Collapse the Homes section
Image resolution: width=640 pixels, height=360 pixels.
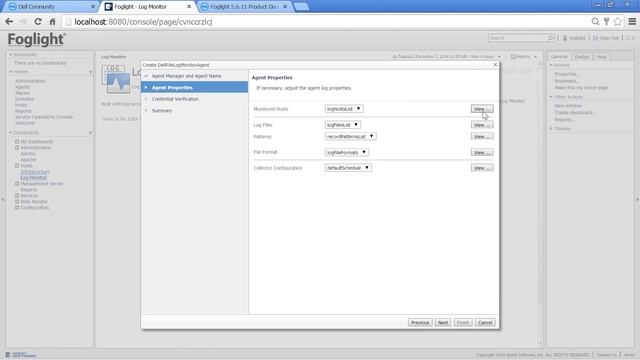11,72
